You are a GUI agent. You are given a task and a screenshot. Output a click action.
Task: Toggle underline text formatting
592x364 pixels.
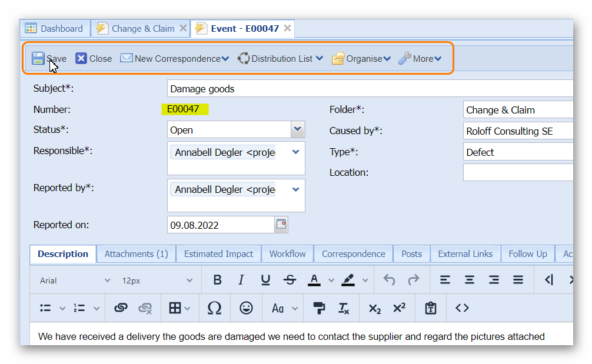[265, 280]
